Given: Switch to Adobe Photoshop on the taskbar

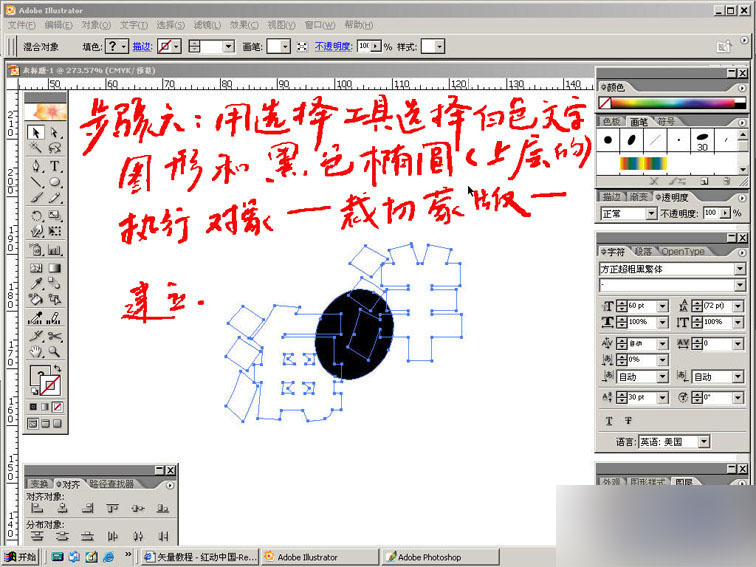Looking at the screenshot, I should pos(441,557).
